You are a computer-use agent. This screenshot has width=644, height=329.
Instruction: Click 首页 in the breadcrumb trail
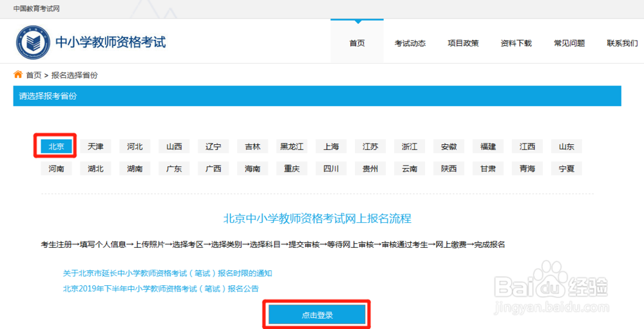[x=33, y=75]
